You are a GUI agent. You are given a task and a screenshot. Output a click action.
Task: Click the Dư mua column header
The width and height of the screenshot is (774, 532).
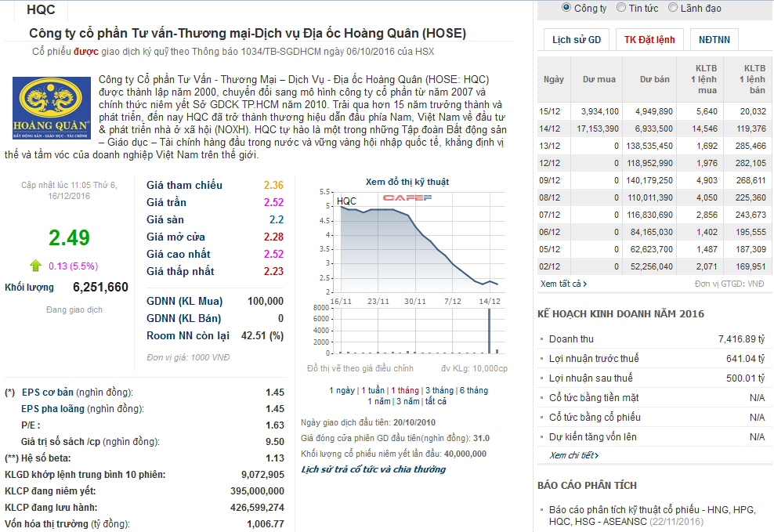[x=599, y=79]
